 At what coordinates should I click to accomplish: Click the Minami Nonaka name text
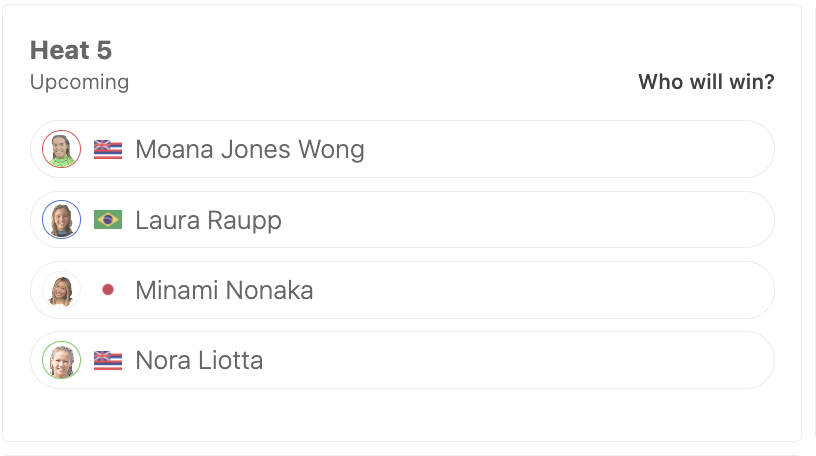(224, 290)
